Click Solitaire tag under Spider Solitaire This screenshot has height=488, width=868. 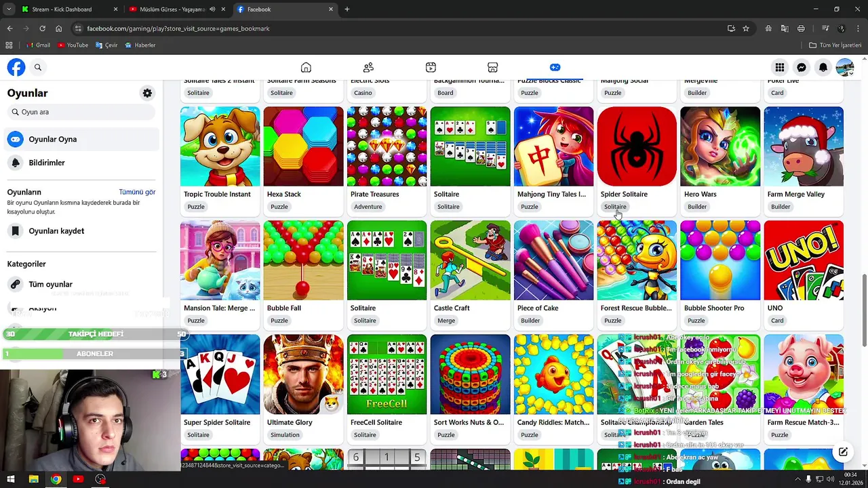(x=615, y=207)
